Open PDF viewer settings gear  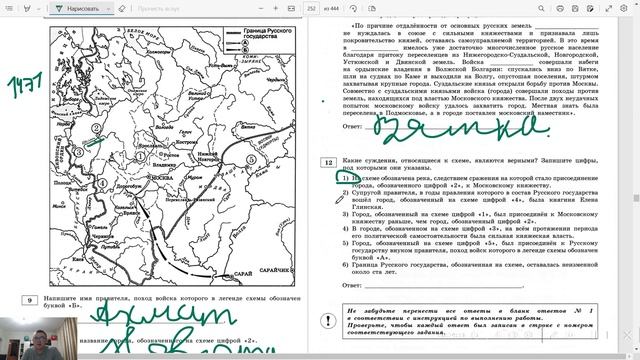point(624,8)
